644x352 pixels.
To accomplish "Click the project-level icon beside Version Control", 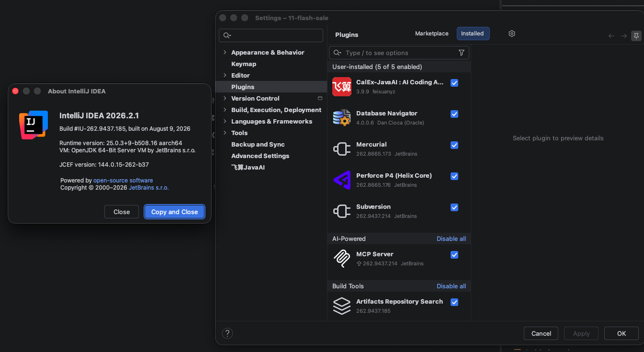I will (x=320, y=98).
